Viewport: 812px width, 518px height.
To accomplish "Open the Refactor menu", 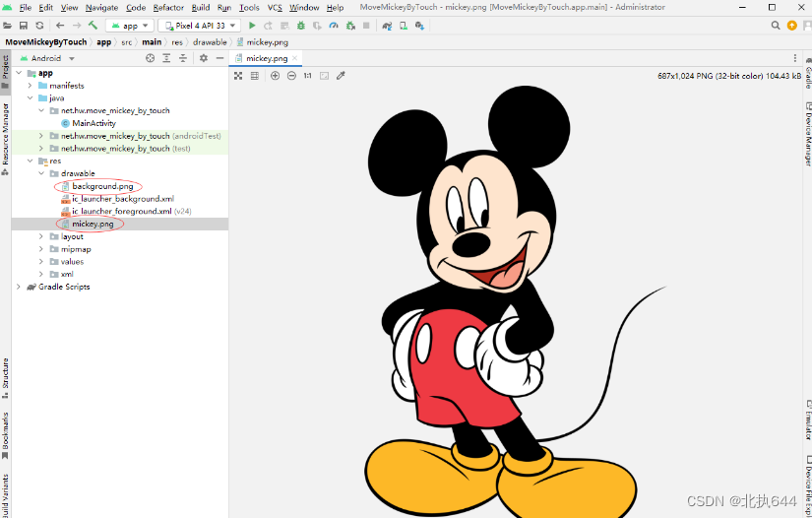I will click(x=168, y=8).
